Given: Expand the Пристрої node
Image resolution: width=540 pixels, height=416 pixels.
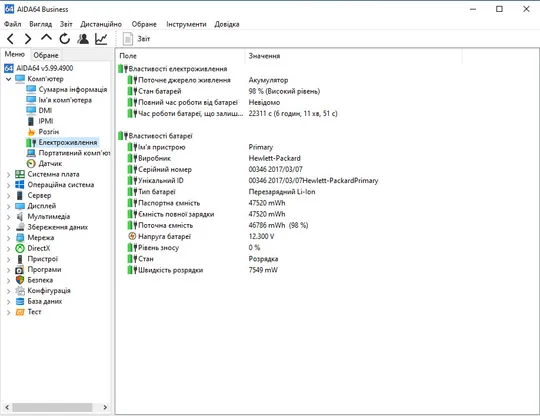Looking at the screenshot, I should [9, 259].
